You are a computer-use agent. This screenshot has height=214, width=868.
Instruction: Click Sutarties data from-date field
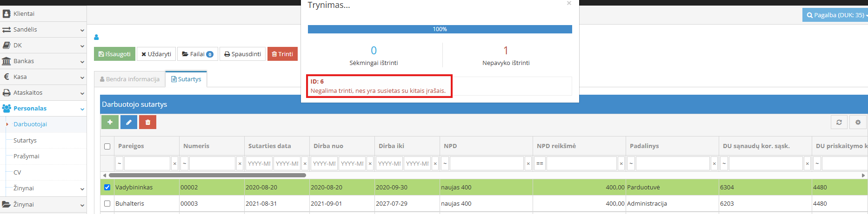(259, 163)
